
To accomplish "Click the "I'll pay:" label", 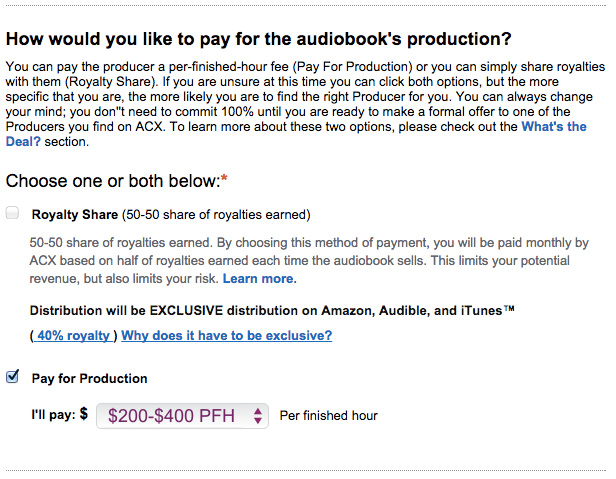I will [x=53, y=415].
